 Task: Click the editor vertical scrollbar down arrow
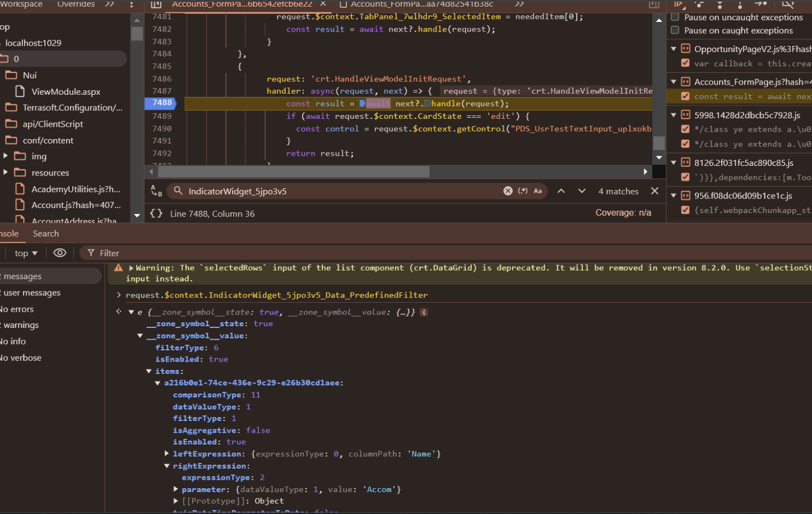659,158
